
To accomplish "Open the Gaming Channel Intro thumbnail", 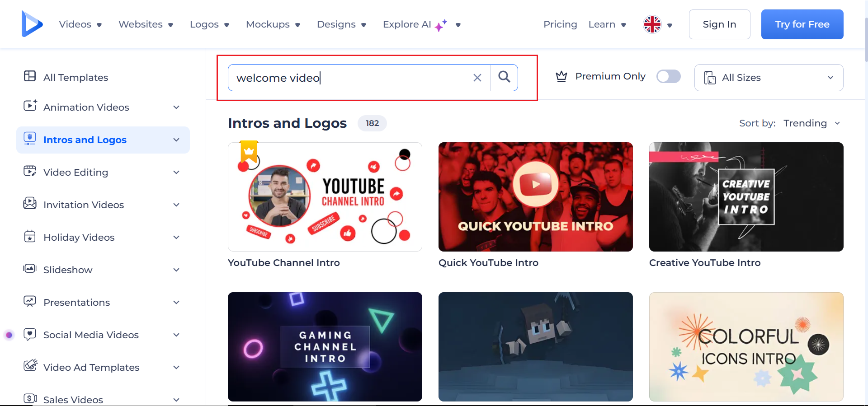I will click(x=325, y=347).
